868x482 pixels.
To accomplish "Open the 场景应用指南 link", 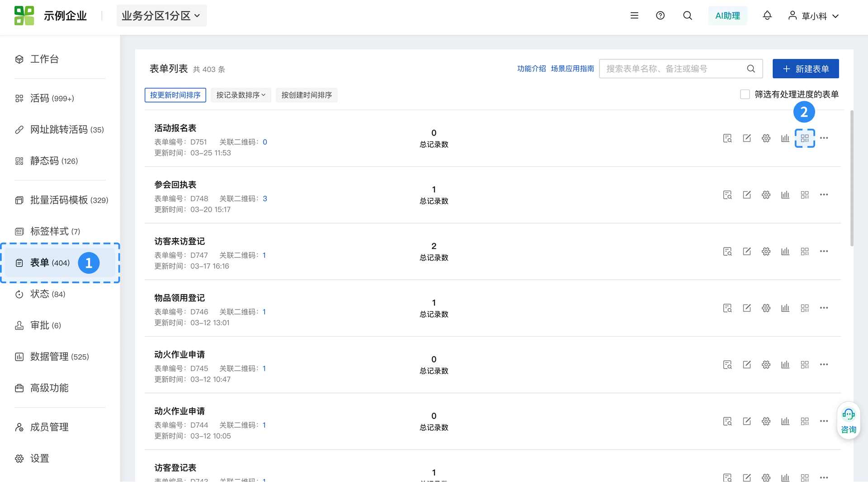I will [x=572, y=69].
